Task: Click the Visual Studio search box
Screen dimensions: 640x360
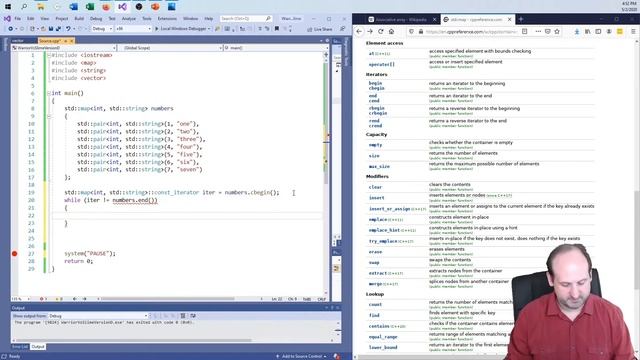Action: pyautogui.click(x=246, y=18)
